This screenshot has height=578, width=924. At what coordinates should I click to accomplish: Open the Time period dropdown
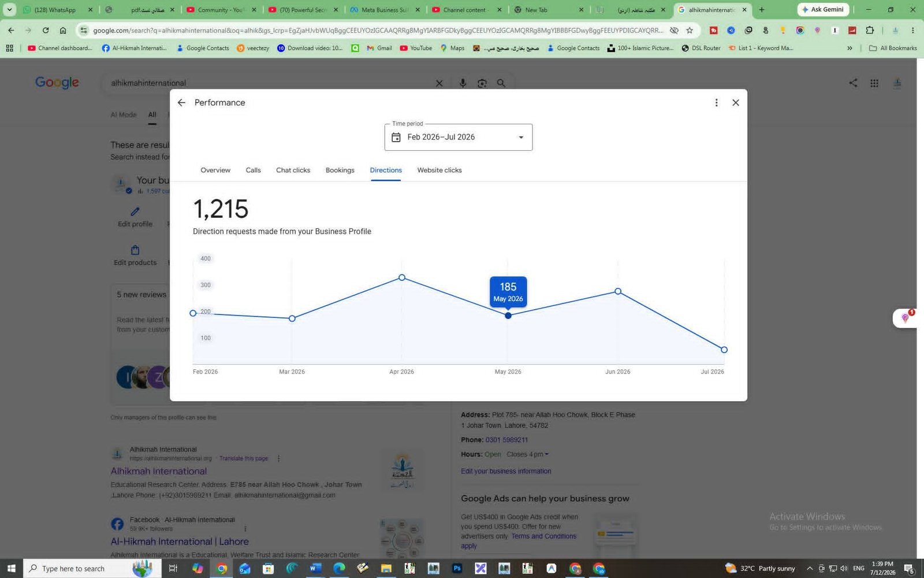[x=459, y=137]
